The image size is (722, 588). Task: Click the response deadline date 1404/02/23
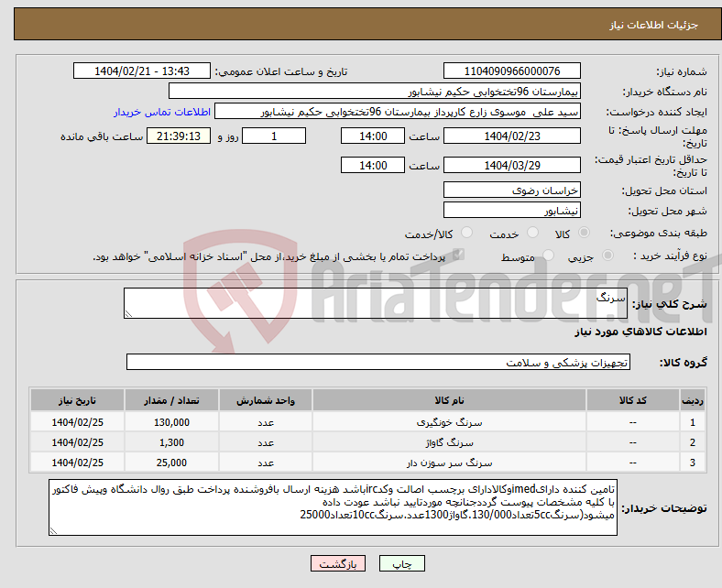[511, 136]
